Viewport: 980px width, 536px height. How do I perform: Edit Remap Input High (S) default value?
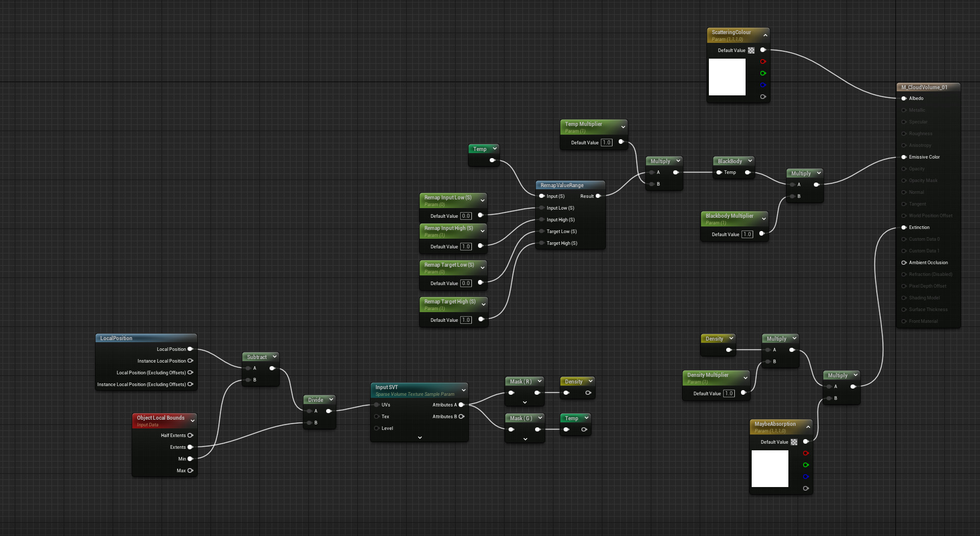(466, 247)
